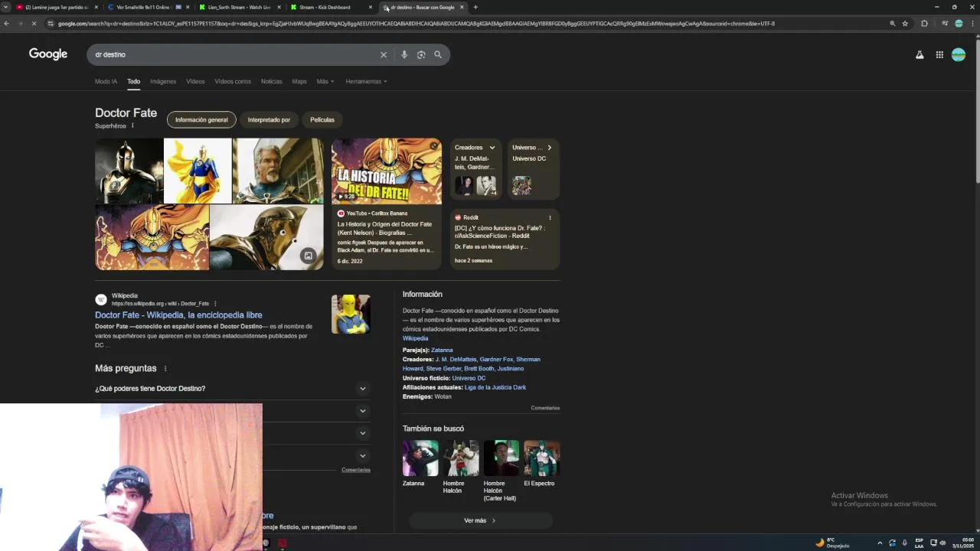The width and height of the screenshot is (980, 551).
Task: Switch to Modo IA tab
Action: click(106, 81)
